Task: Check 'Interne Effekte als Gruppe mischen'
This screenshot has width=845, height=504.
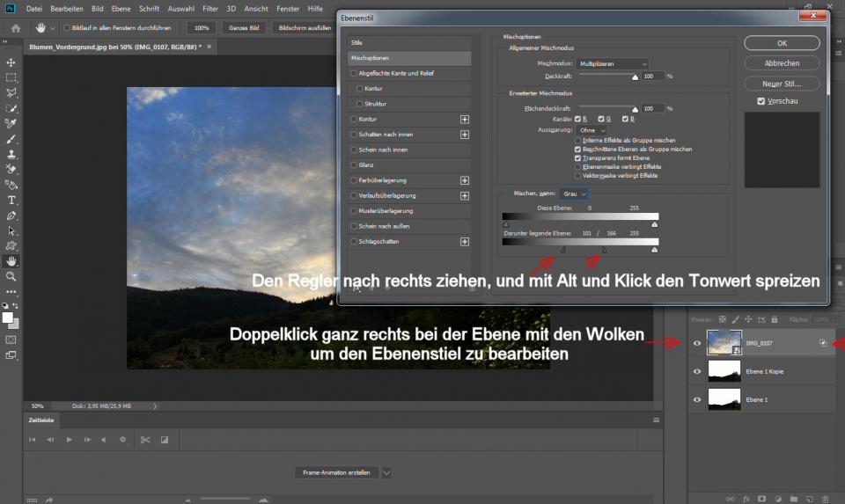Action: tap(577, 141)
